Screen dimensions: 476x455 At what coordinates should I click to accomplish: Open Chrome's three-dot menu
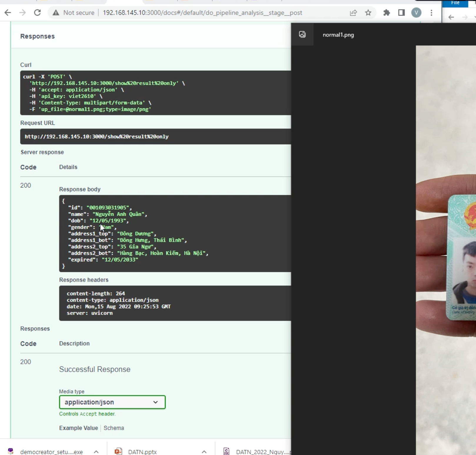click(431, 13)
